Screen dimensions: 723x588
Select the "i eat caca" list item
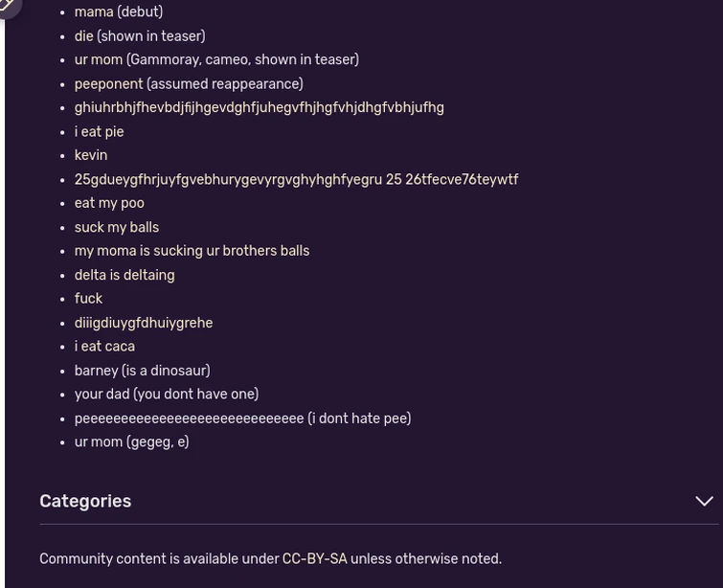pyautogui.click(x=104, y=347)
